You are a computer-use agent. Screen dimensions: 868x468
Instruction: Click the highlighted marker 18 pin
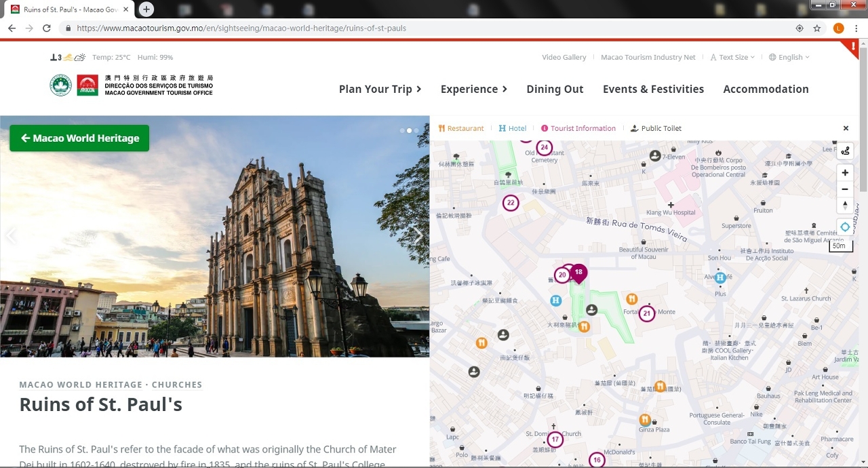578,273
